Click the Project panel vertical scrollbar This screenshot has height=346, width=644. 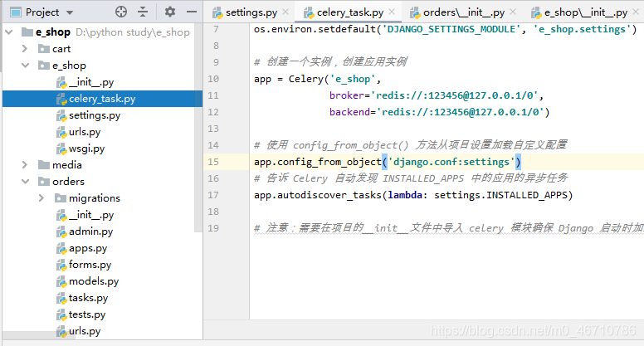click(198, 127)
